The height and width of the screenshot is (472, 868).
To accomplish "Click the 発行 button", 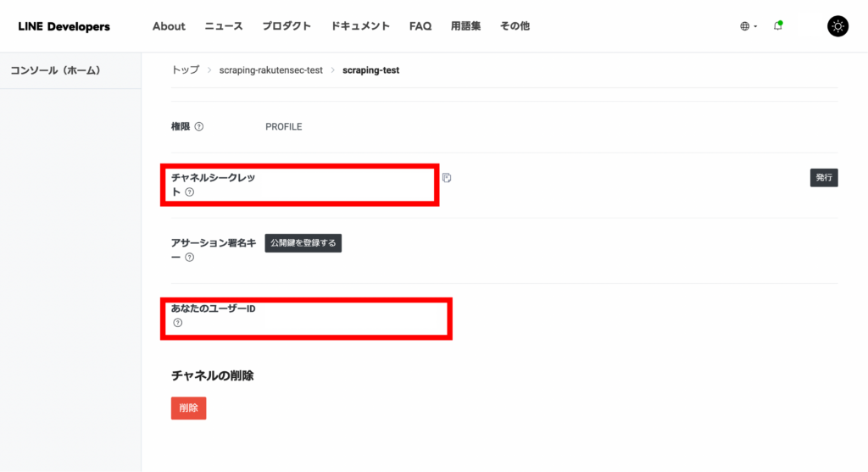I will click(824, 178).
